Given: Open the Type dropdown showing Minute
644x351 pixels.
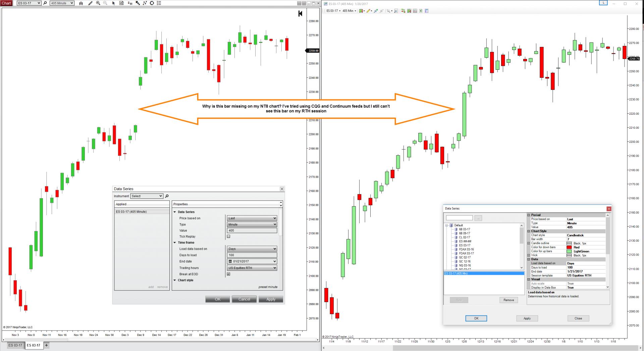Looking at the screenshot, I should [252, 225].
